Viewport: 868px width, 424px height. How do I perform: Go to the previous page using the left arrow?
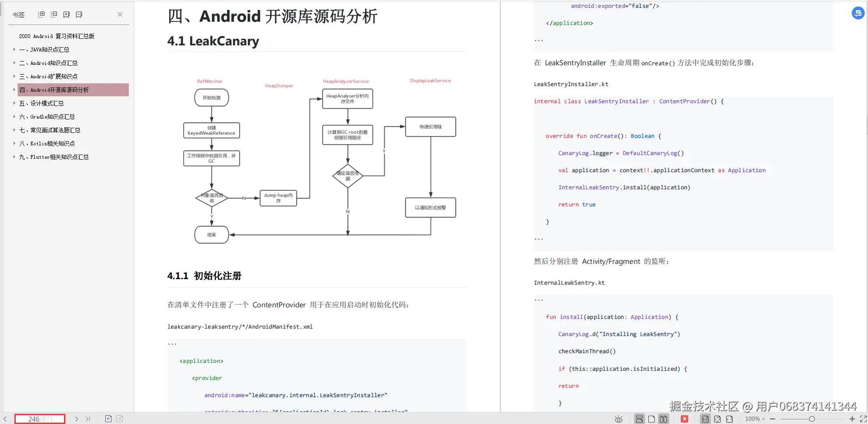click(5, 419)
